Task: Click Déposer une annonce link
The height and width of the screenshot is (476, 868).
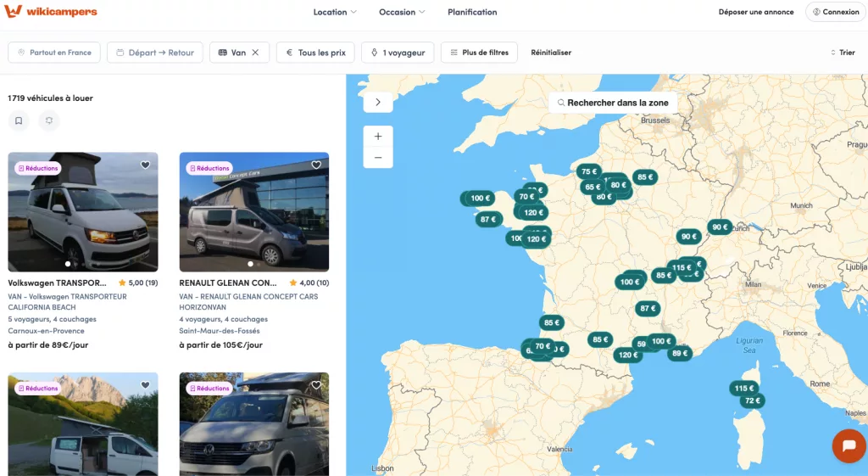Action: pos(756,12)
